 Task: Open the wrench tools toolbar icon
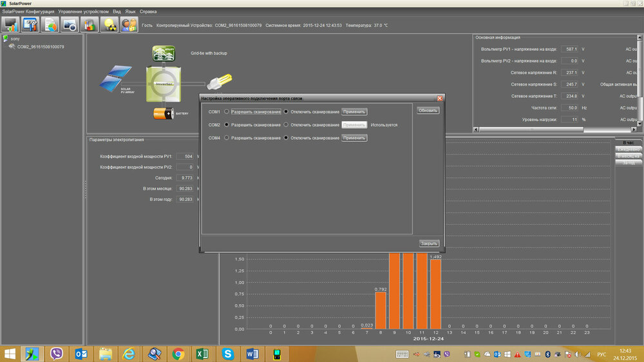click(x=30, y=24)
